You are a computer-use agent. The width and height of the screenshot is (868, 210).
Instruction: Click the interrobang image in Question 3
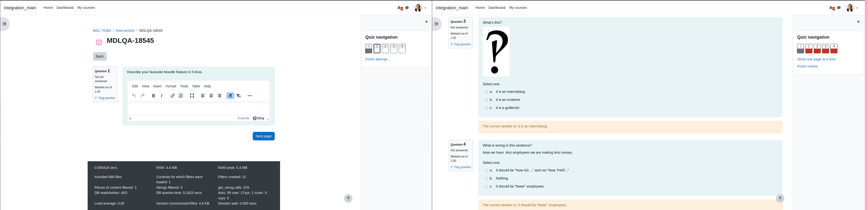496,52
